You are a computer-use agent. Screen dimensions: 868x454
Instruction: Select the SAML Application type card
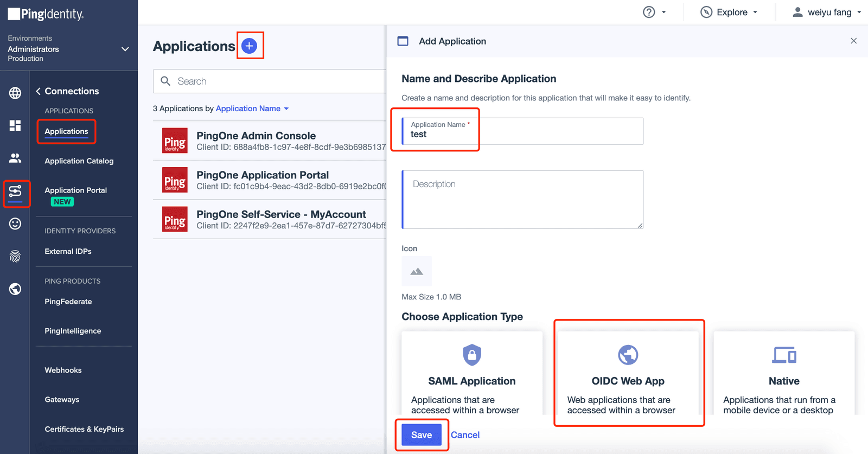coord(472,373)
